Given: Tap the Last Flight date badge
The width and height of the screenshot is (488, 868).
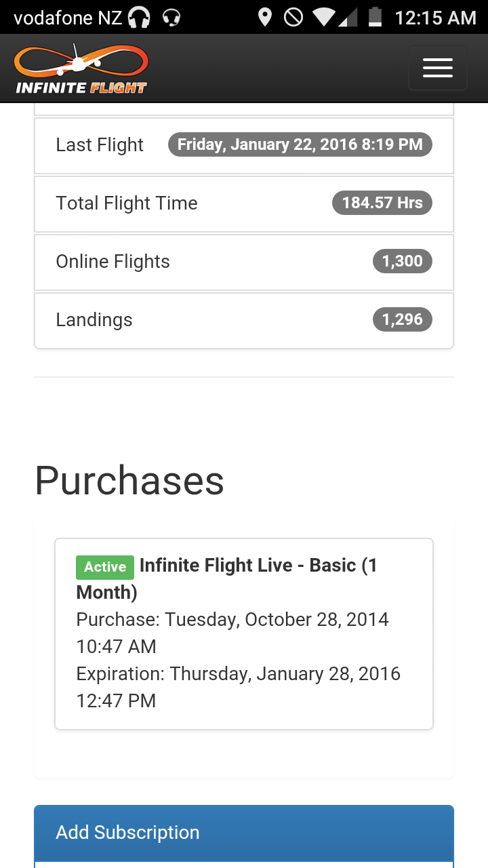Looking at the screenshot, I should point(300,144).
